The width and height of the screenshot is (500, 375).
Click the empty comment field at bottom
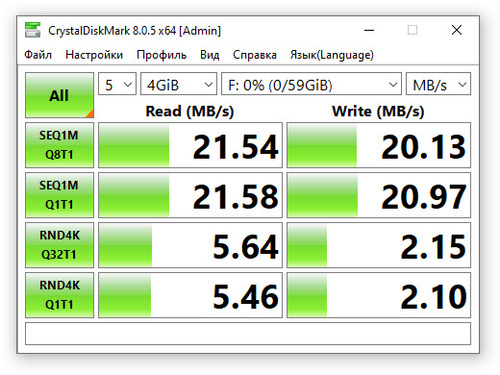pos(248,333)
